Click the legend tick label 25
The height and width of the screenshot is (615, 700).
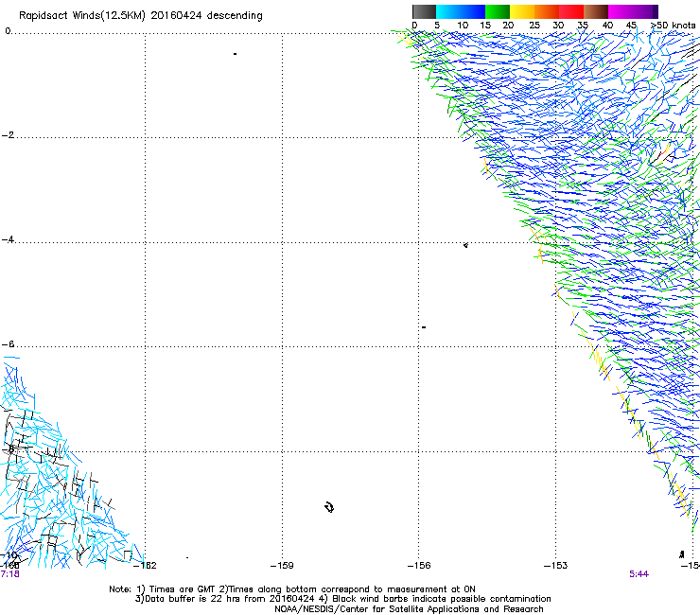point(534,26)
